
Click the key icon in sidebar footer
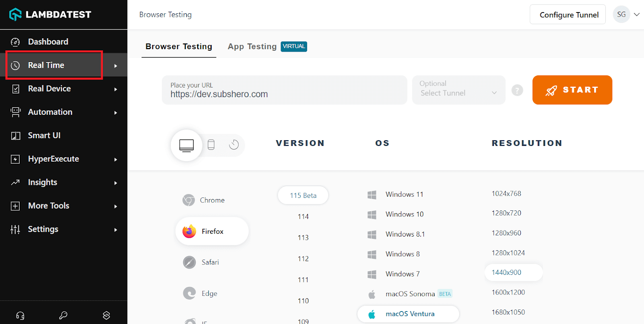(63, 316)
